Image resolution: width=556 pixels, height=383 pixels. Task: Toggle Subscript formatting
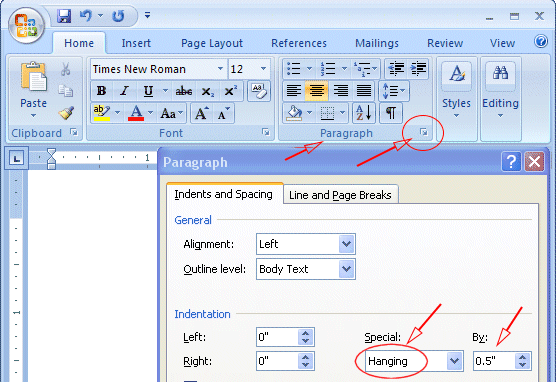(x=207, y=91)
